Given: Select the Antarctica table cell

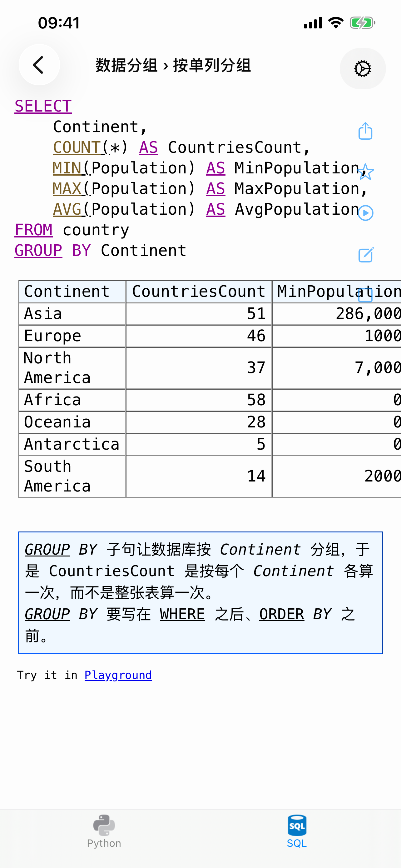Looking at the screenshot, I should coord(72,444).
